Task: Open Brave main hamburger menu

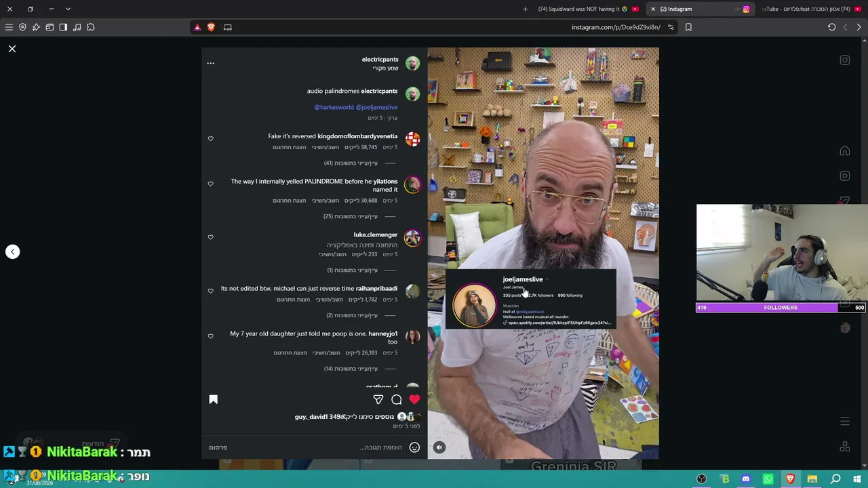Action: [9, 27]
